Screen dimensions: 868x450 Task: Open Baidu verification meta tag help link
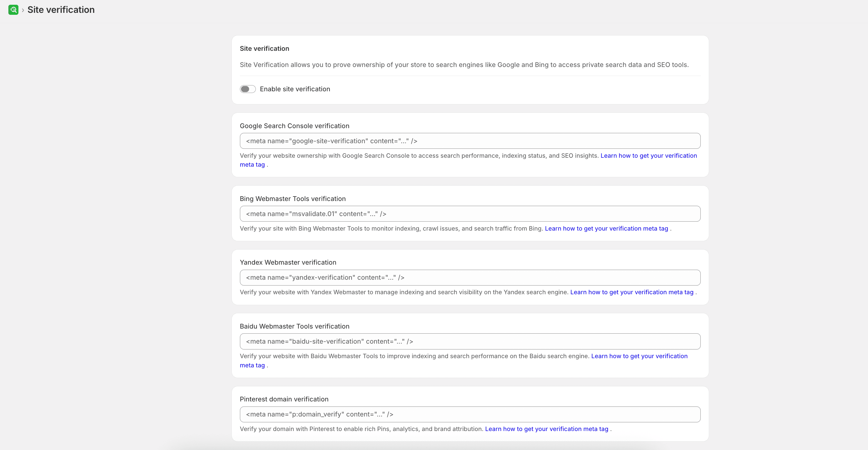[x=639, y=356]
